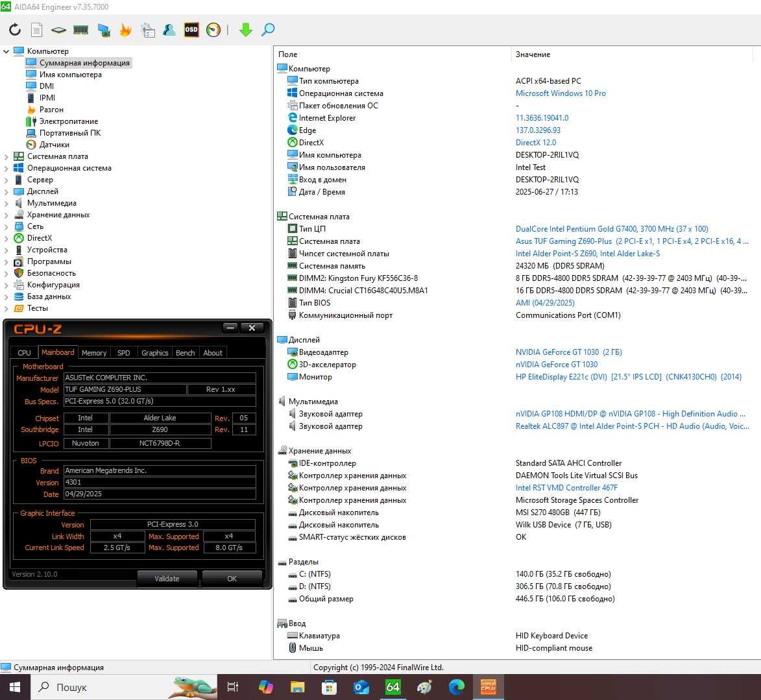761x700 pixels.
Task: Select Имя компьютера tree item
Action: tap(70, 74)
